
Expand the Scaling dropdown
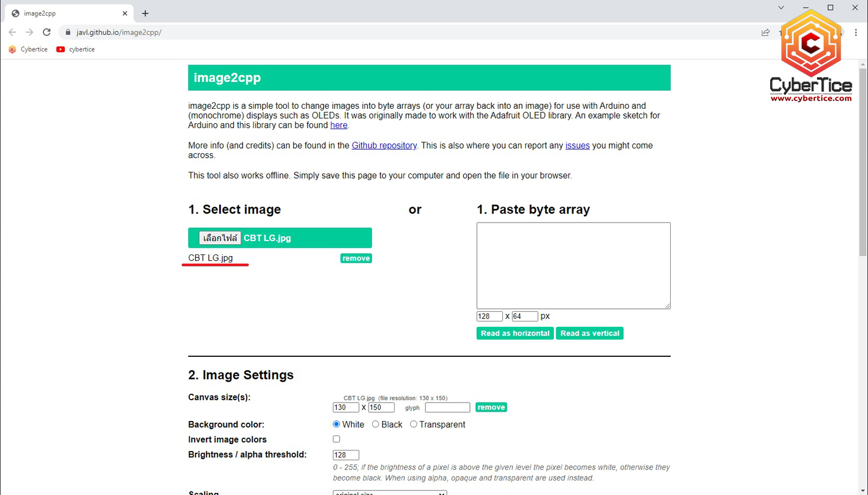(x=389, y=493)
